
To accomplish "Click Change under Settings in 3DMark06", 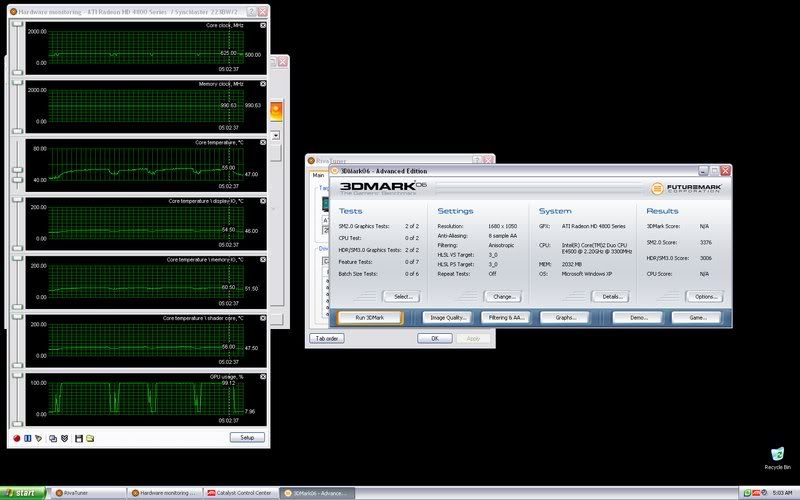I will coord(503,296).
